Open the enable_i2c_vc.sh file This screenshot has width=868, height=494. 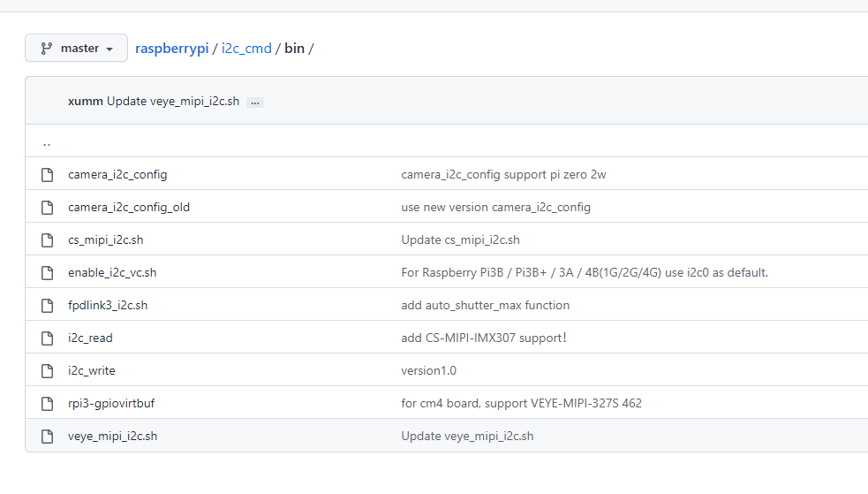[x=112, y=273]
